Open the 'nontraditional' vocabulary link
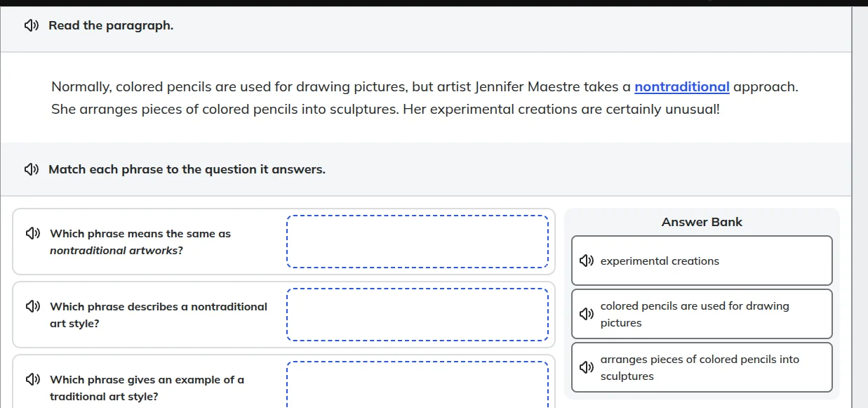 pos(681,86)
